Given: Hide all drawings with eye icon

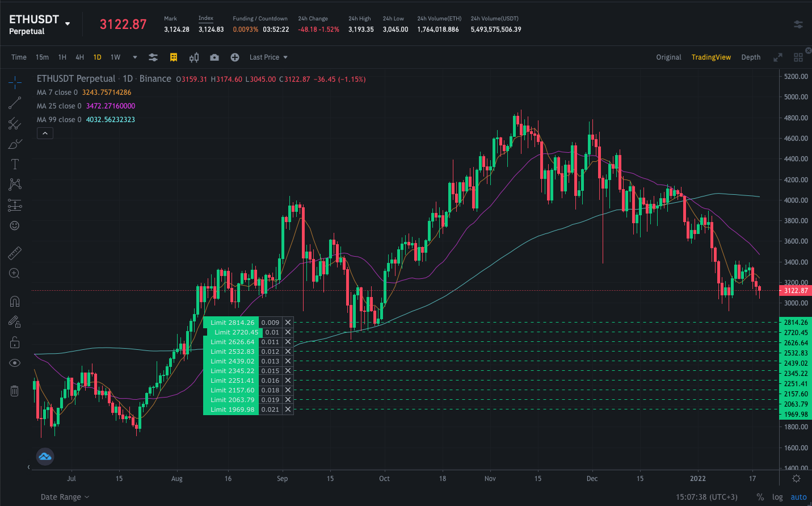Looking at the screenshot, I should (x=15, y=363).
